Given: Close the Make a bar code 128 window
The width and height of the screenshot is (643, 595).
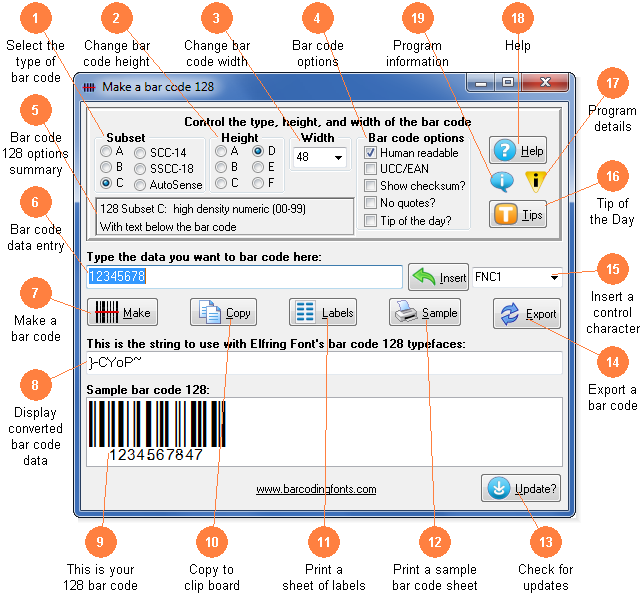Looking at the screenshot, I should click(545, 83).
